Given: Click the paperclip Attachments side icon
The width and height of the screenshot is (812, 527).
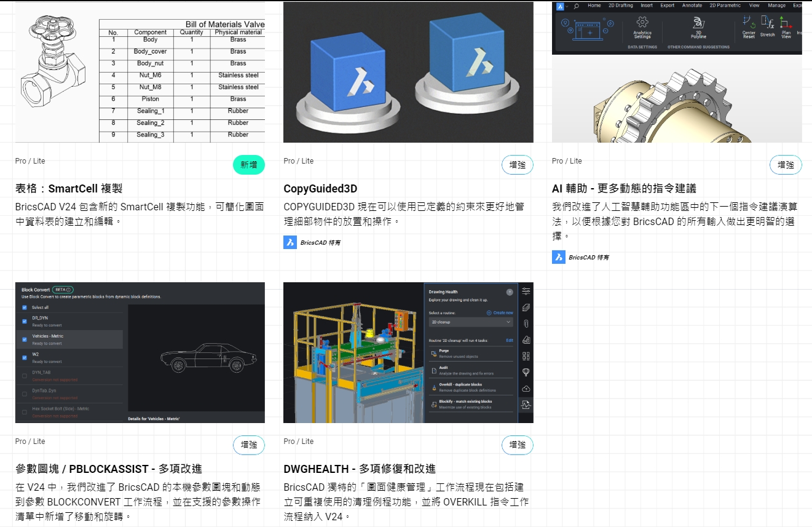Looking at the screenshot, I should pos(526,323).
